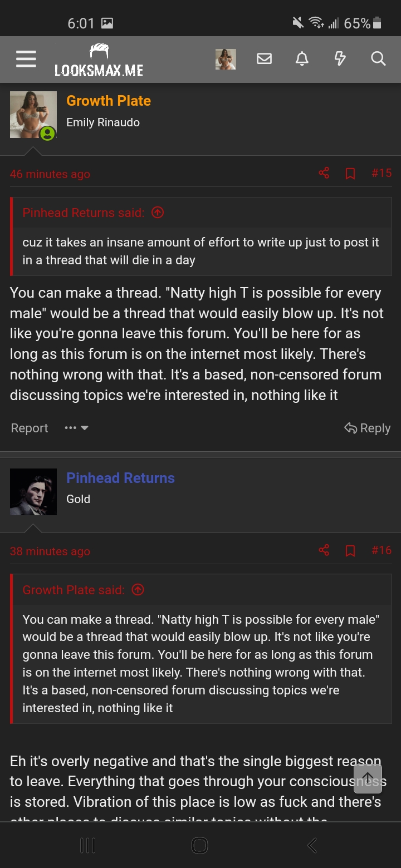Open the search magnifier icon
Image resolution: width=401 pixels, height=868 pixels.
tap(378, 58)
